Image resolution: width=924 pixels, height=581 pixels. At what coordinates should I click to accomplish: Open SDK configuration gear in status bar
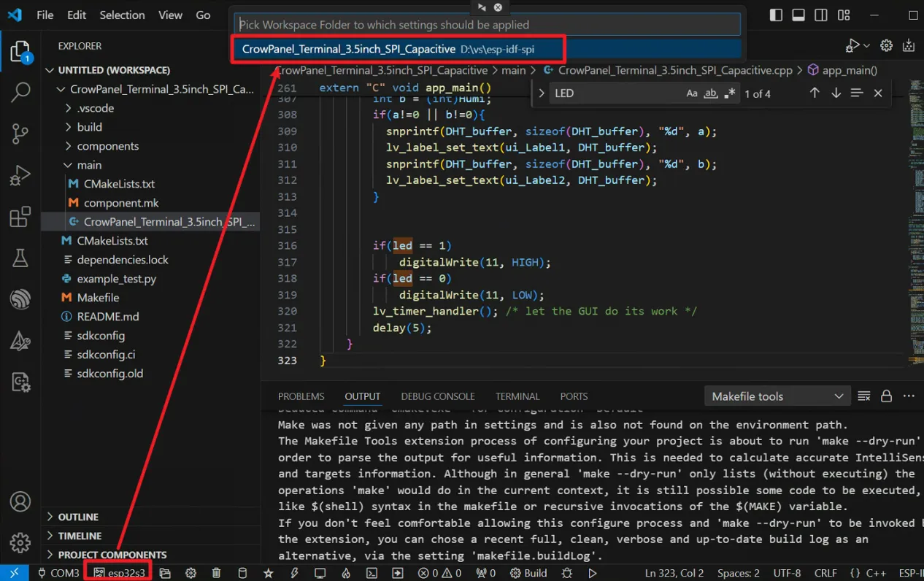tap(191, 573)
